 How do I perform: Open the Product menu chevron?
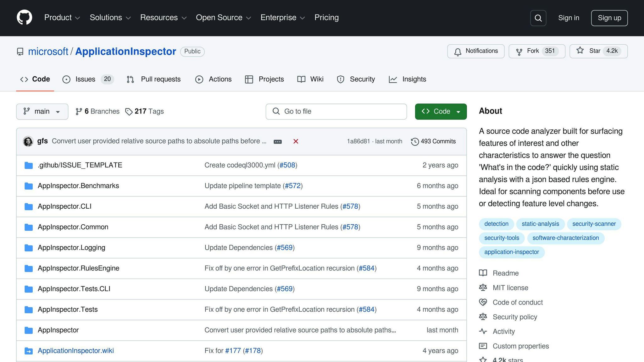(x=78, y=18)
